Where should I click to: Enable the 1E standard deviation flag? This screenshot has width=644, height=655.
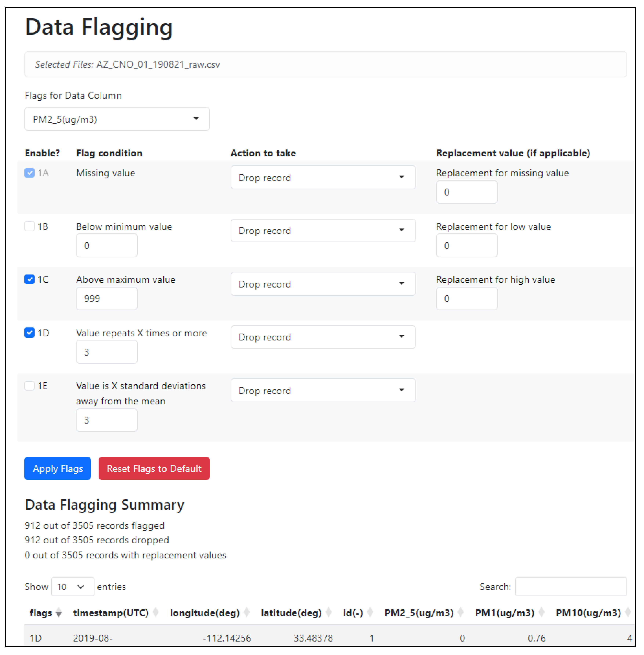click(29, 386)
